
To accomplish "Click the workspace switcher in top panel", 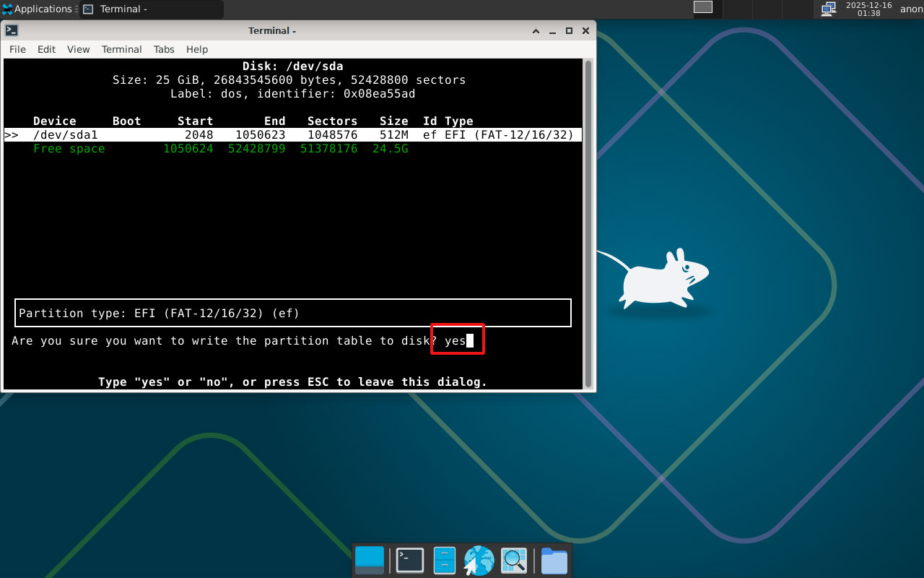I will (702, 7).
